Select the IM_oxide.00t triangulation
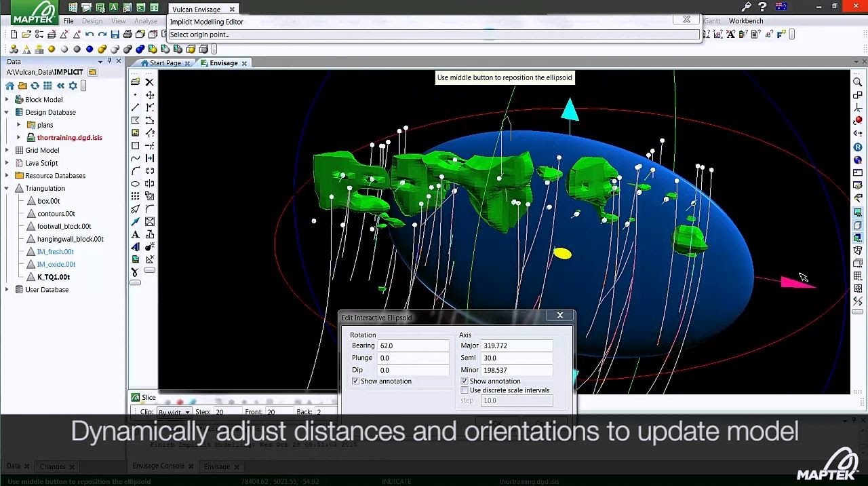Image resolution: width=868 pixels, height=486 pixels. (56, 265)
